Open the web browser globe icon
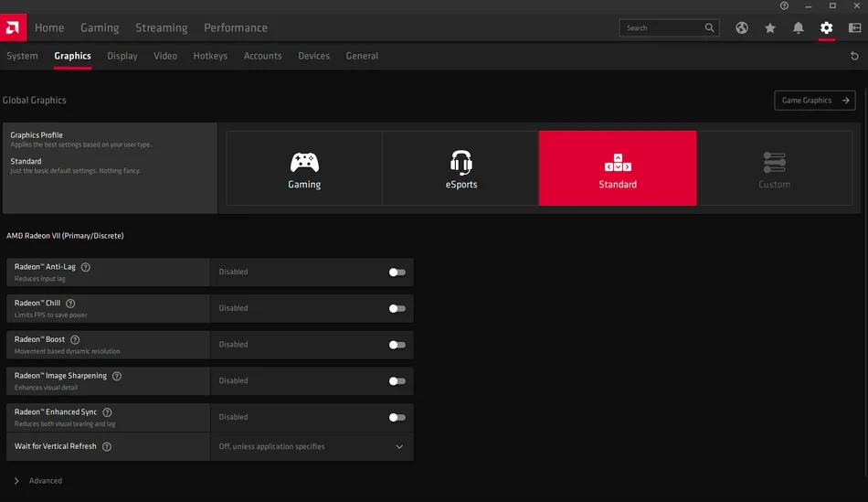868x502 pixels. [742, 27]
